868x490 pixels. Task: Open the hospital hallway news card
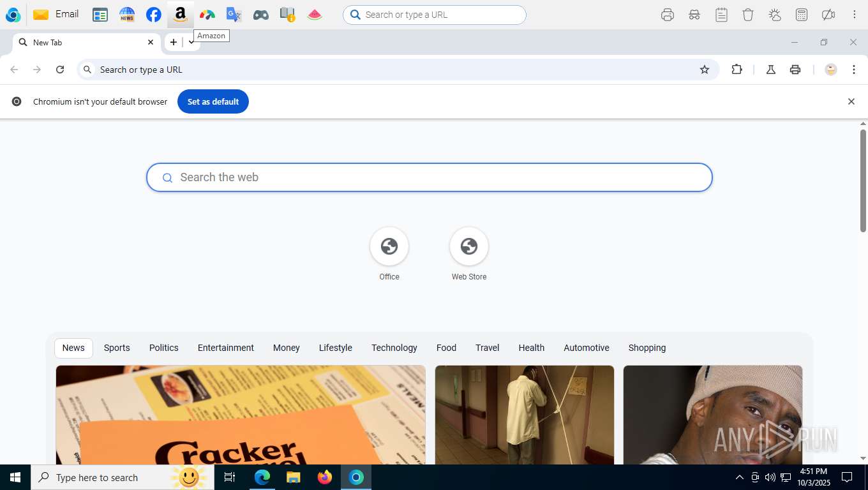(525, 415)
